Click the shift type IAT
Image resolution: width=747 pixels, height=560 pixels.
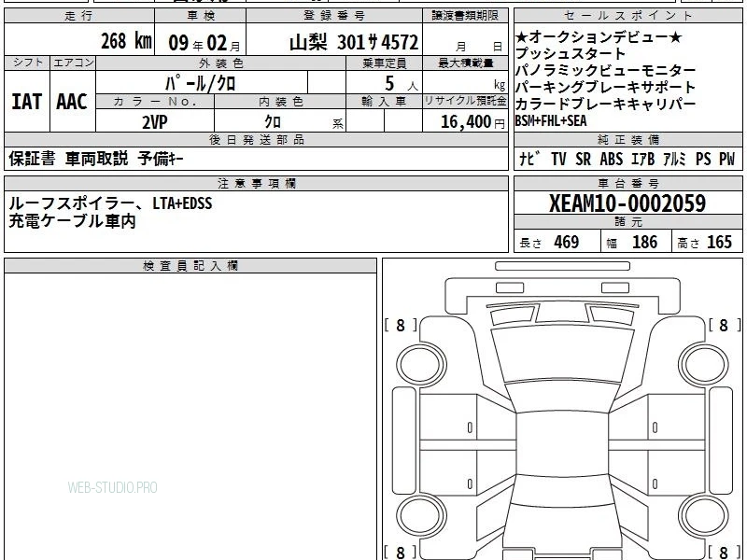(26, 102)
